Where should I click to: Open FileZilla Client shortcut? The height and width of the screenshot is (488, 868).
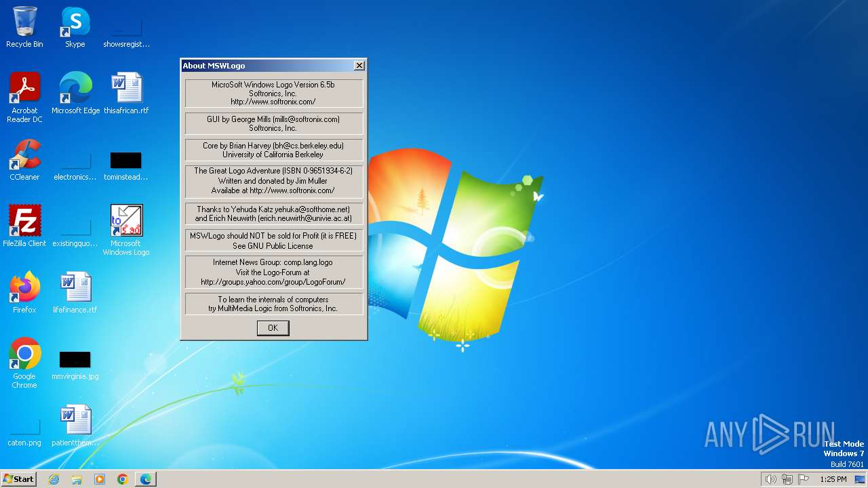pyautogui.click(x=24, y=226)
